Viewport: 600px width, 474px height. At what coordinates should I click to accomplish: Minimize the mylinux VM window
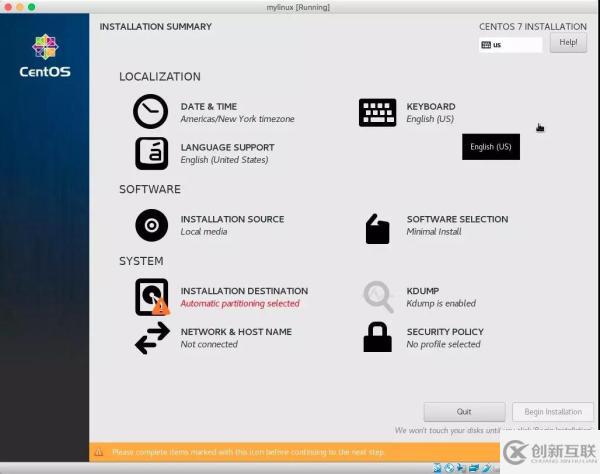(x=20, y=7)
